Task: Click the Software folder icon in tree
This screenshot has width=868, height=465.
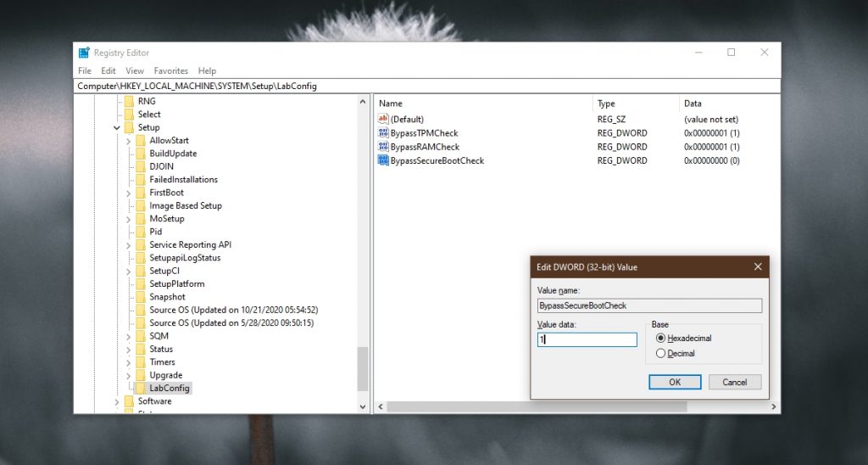Action: point(129,401)
